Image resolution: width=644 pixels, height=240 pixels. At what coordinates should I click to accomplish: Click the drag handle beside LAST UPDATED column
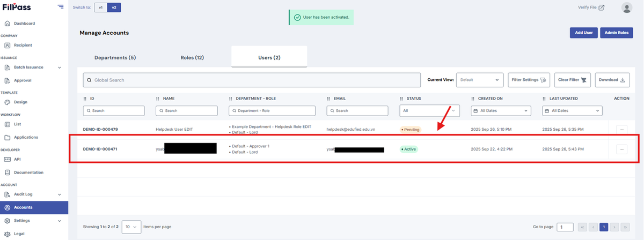(x=544, y=99)
